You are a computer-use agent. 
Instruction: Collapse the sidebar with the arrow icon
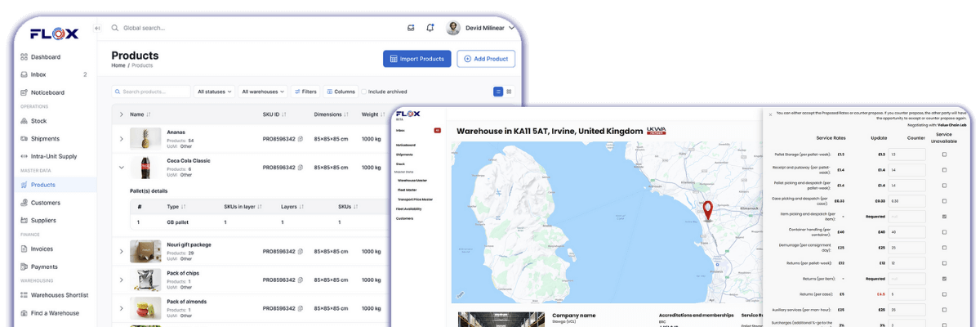pyautogui.click(x=98, y=29)
